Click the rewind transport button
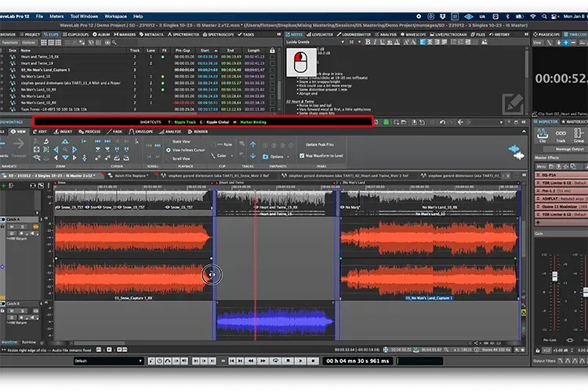This screenshot has height=392, width=588. (x=251, y=361)
